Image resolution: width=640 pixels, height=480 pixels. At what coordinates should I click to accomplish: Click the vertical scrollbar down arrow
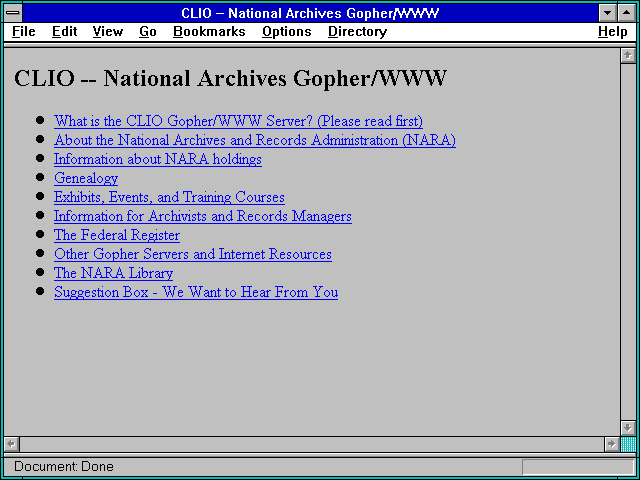click(628, 428)
